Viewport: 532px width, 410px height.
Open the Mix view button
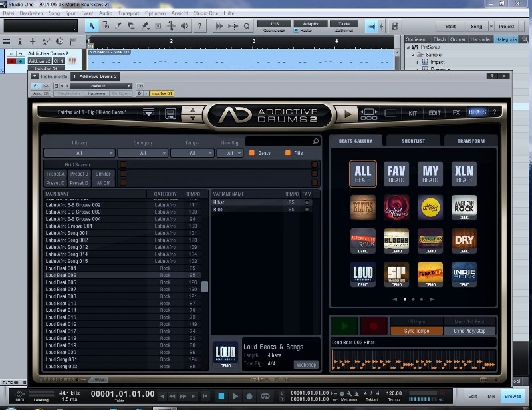[491, 396]
